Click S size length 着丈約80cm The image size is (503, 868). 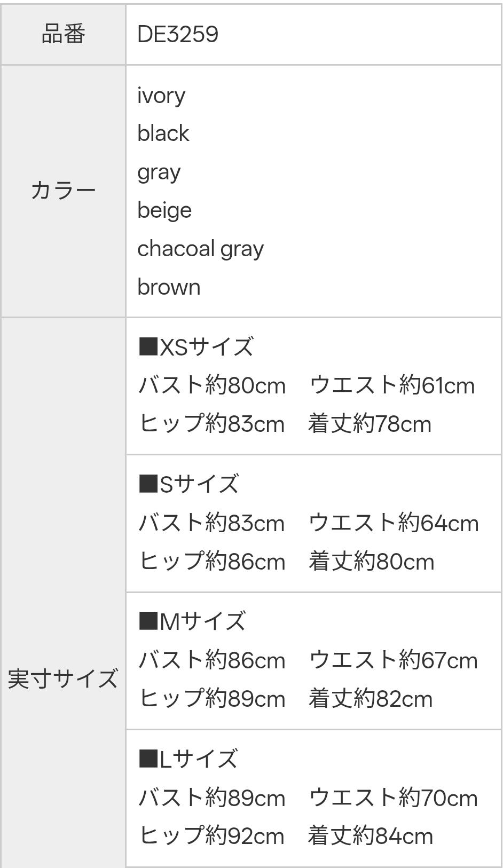click(371, 562)
